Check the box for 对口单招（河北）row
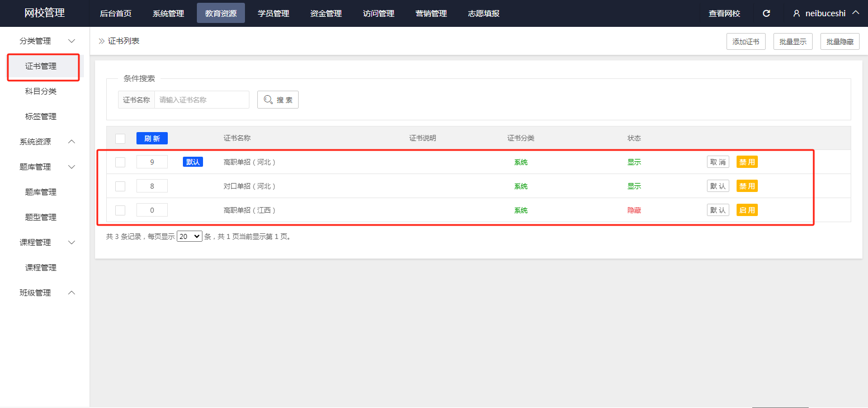The height and width of the screenshot is (408, 868). click(120, 186)
